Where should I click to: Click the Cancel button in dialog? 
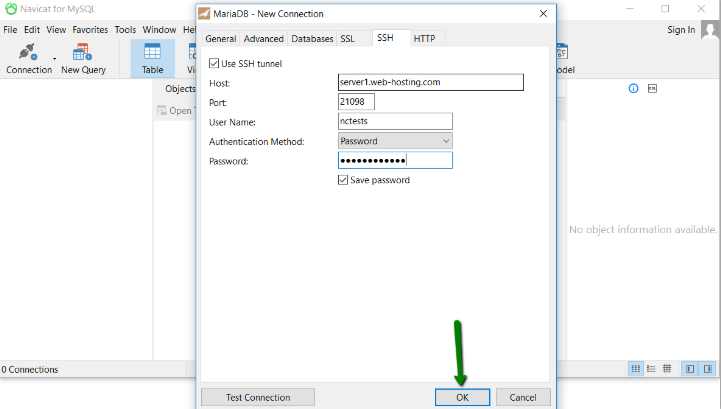[523, 397]
